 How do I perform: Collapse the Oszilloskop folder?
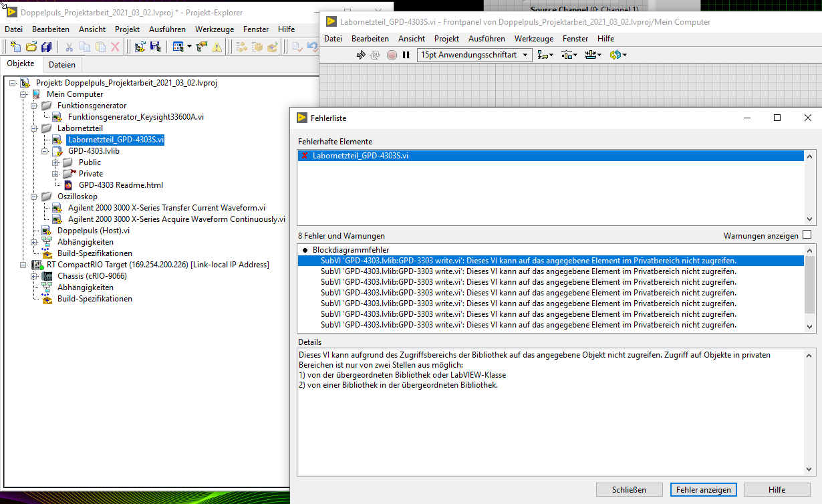tap(34, 197)
